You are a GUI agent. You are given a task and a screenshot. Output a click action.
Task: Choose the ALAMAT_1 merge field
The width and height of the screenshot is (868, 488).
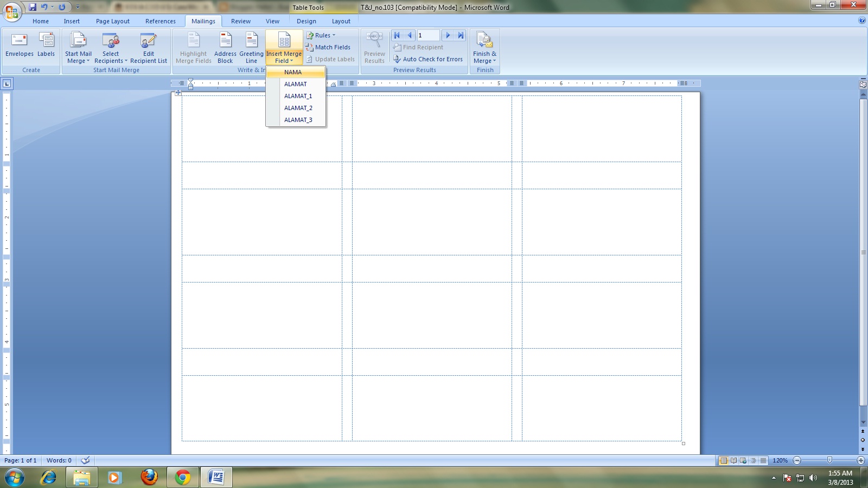point(296,96)
